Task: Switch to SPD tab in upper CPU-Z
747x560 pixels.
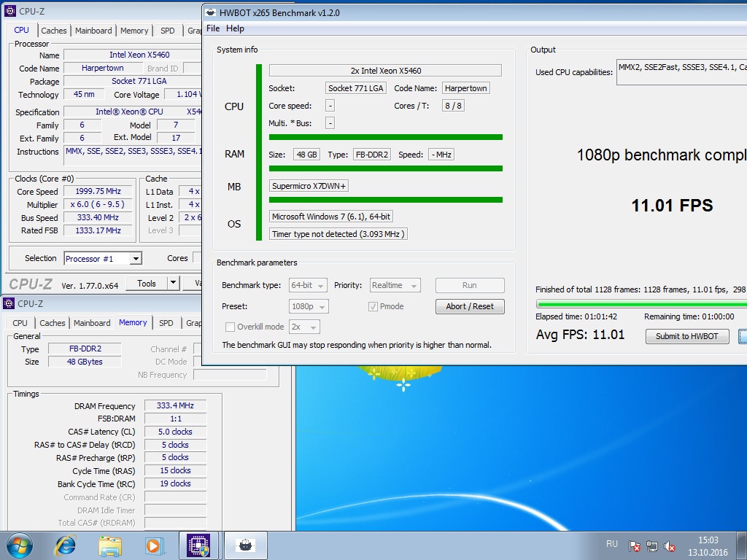Action: (167, 31)
